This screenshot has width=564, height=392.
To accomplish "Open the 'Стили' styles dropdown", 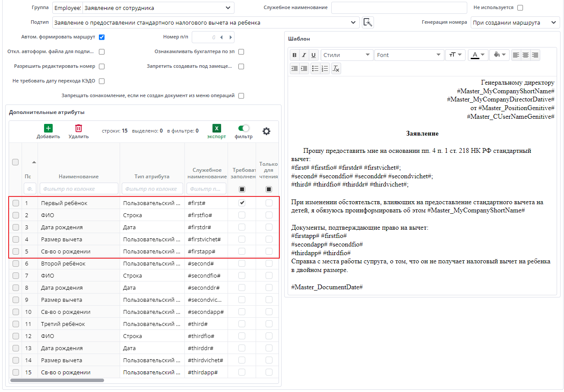I will pyautogui.click(x=347, y=55).
